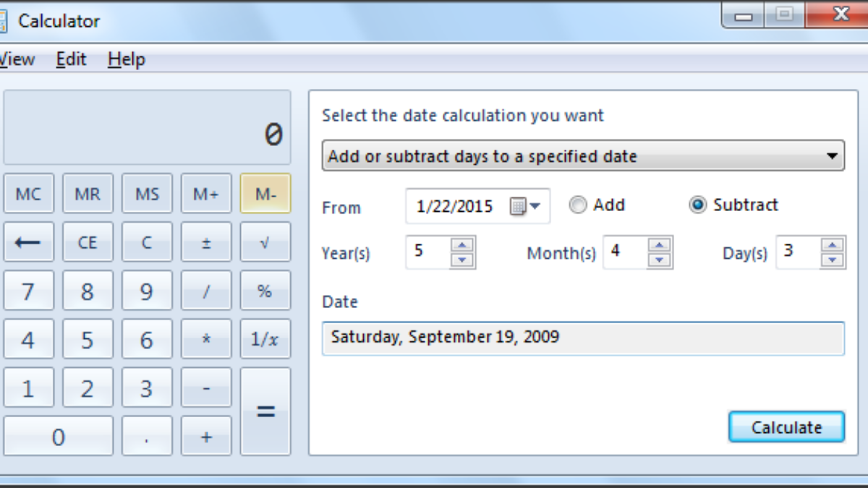Select the Add radio option

point(578,205)
